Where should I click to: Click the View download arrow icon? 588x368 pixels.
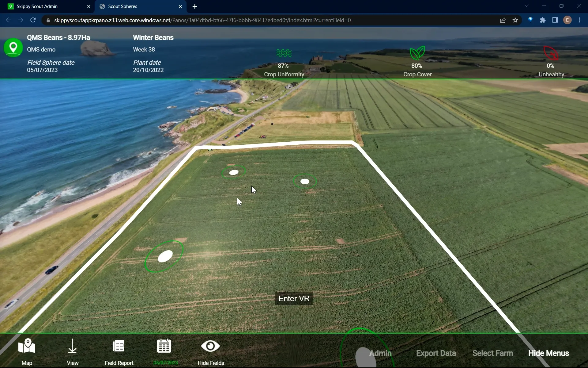tap(72, 346)
